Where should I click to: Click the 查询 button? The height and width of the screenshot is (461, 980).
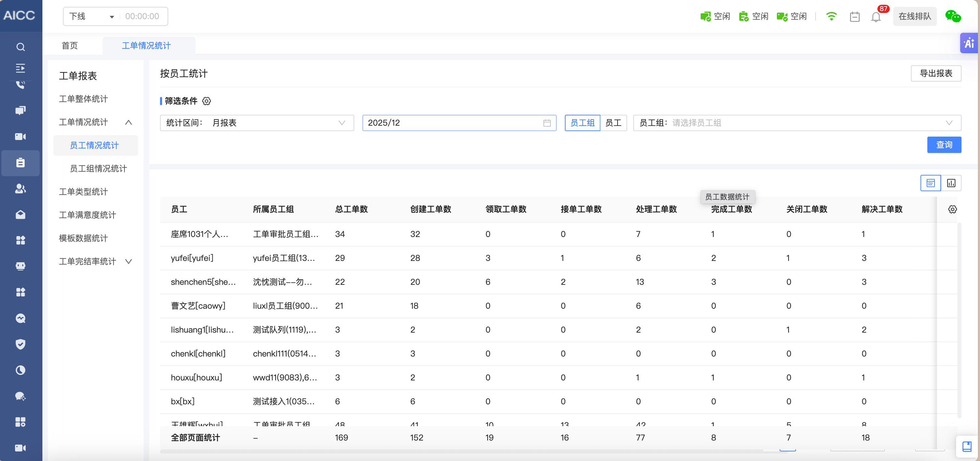click(x=944, y=145)
